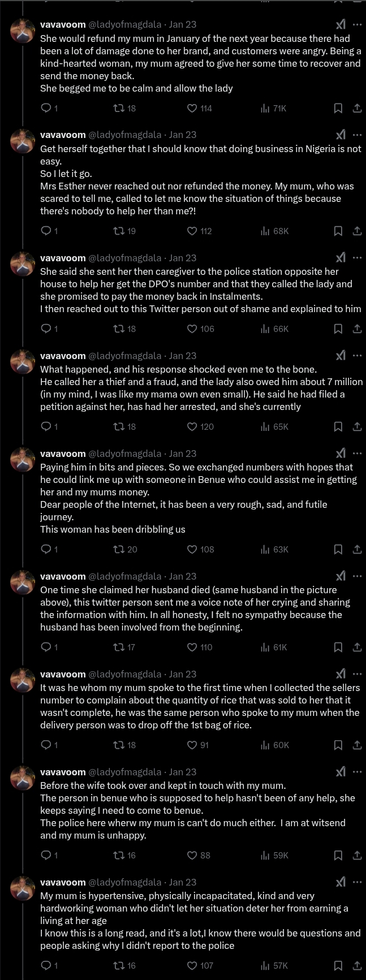Bookmark the tweet mentioning 7 million owed
The height and width of the screenshot is (980, 366).
coord(338,426)
